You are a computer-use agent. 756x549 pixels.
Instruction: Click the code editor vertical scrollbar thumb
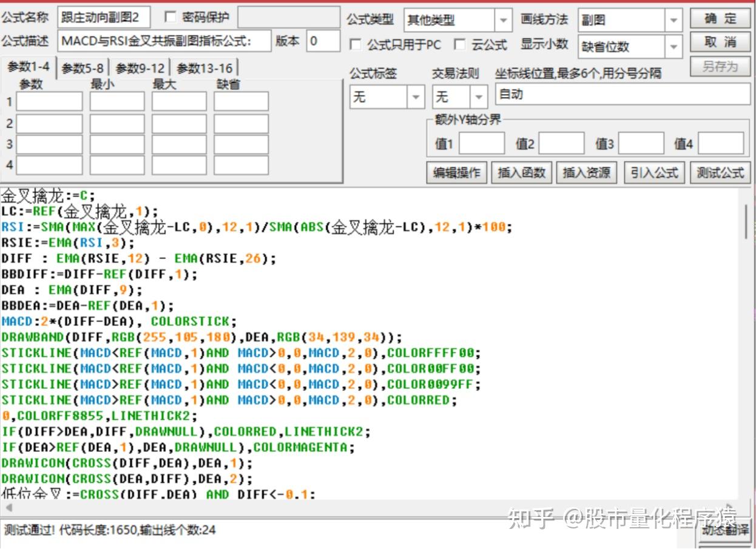coord(747,221)
